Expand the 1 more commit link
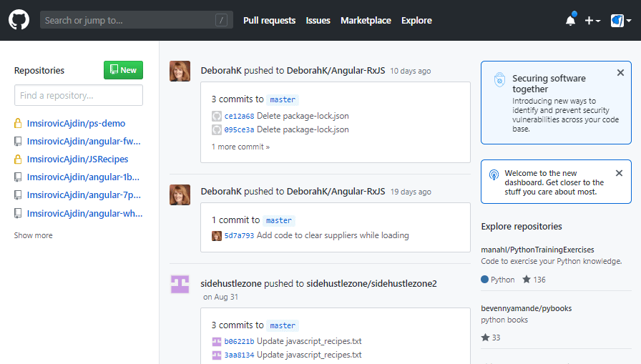 tap(240, 147)
